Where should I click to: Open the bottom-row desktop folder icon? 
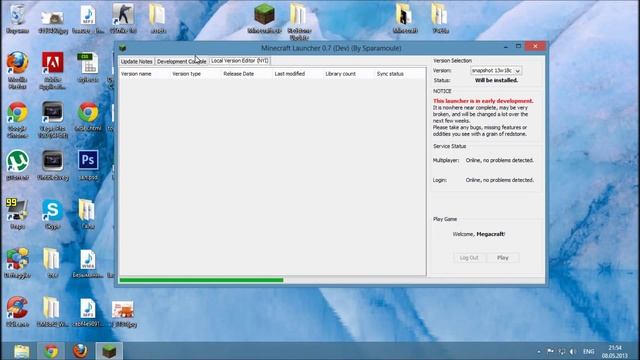click(x=52, y=312)
